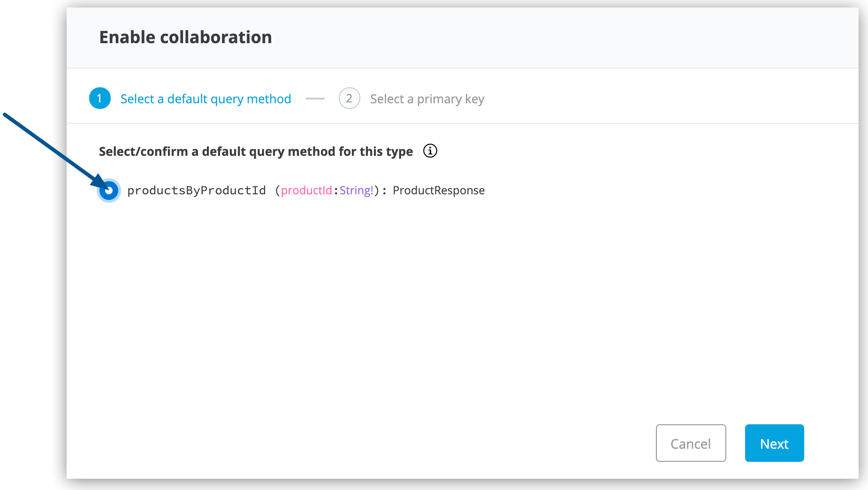Switch to the 'Select a primary key' step
Screen dimensions: 868x490
[x=426, y=99]
